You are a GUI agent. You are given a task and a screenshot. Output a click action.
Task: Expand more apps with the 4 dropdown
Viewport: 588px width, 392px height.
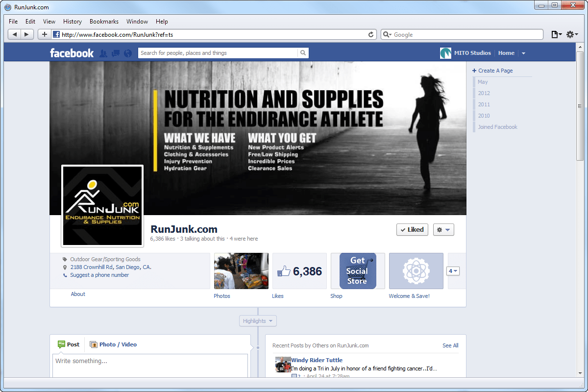[x=453, y=271]
